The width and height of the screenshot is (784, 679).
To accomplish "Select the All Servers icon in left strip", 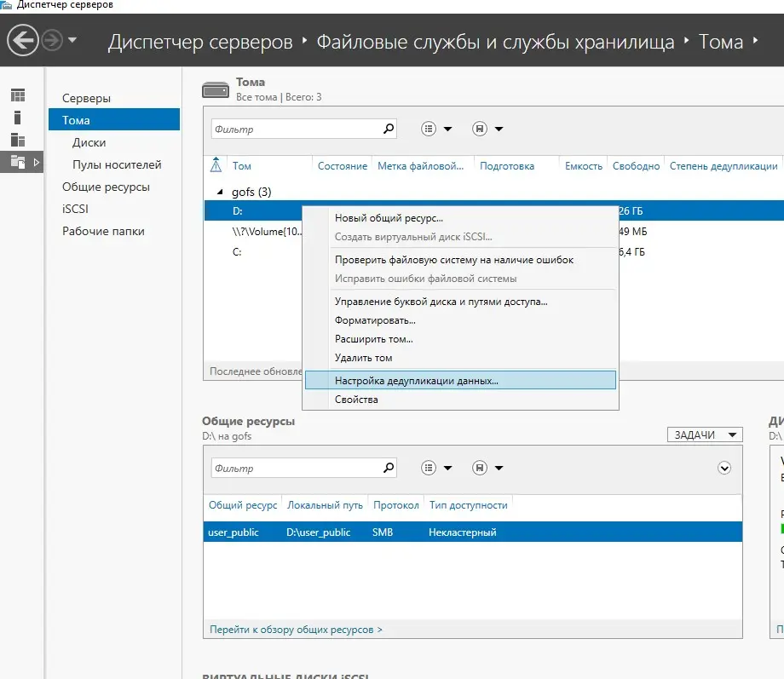I will pyautogui.click(x=18, y=140).
